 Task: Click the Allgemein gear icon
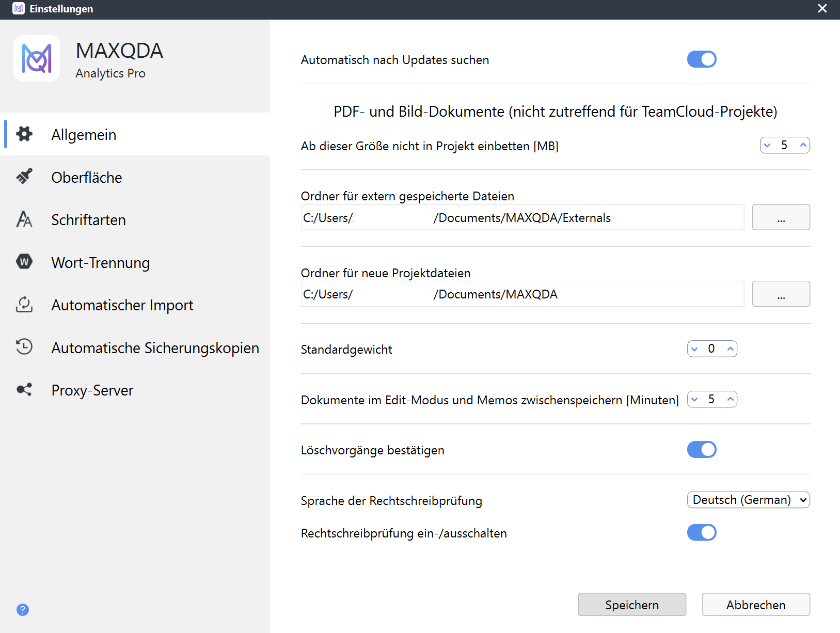pos(24,134)
